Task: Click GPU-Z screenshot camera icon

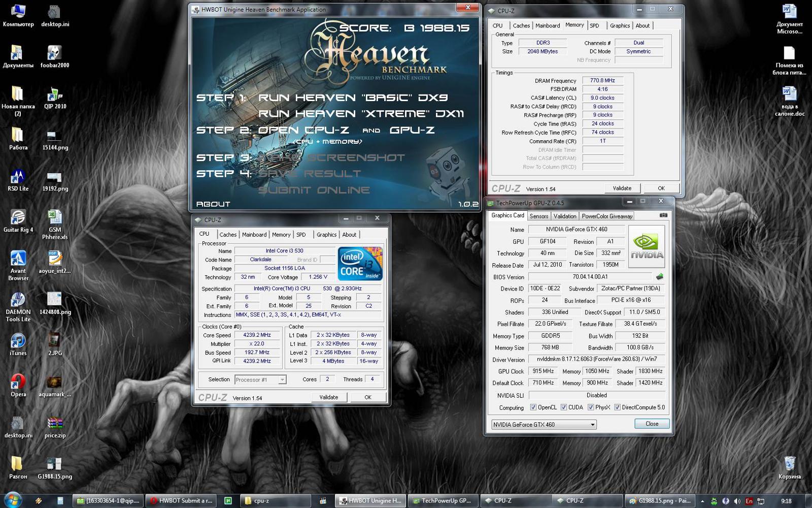Action: [x=663, y=215]
